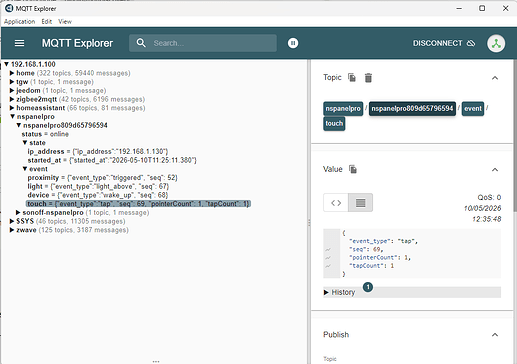The image size is (517, 364).
Task: Click the MQTT Explorer title bar logo
Action: tap(9, 8)
